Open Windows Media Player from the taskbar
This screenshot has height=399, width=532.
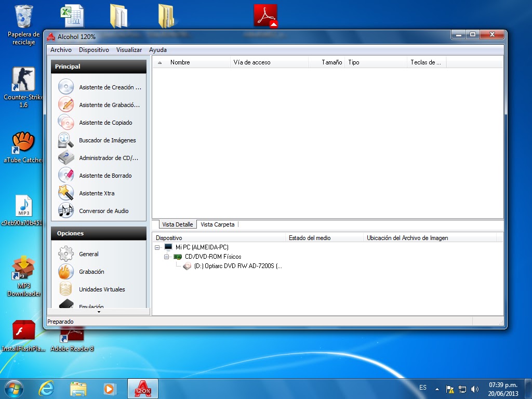(110, 389)
